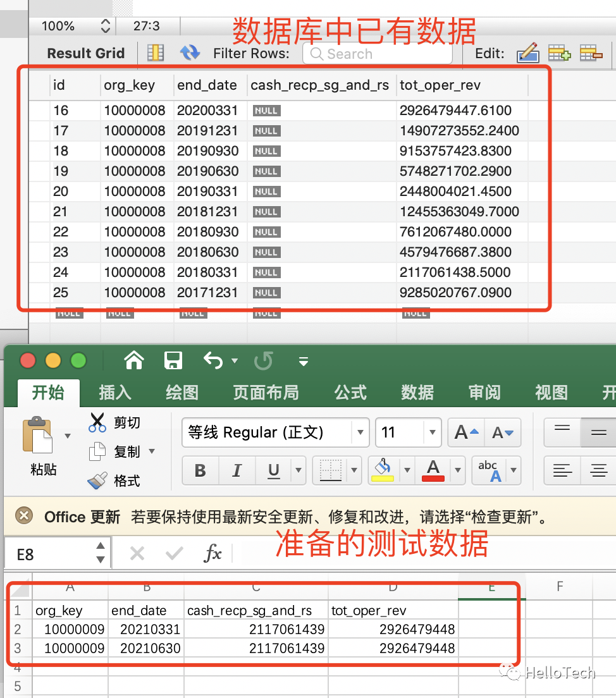
Task: Switch to the 视图 tab
Action: click(x=551, y=393)
